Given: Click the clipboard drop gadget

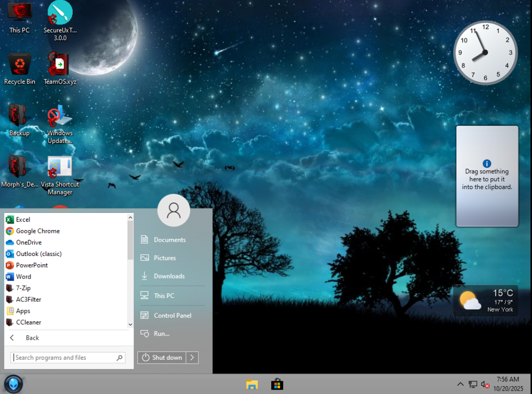Looking at the screenshot, I should tap(487, 177).
